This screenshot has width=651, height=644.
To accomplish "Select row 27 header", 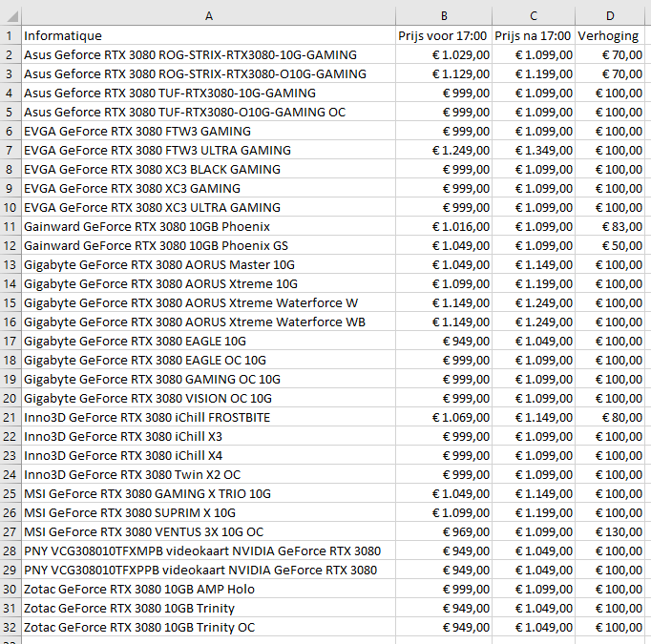I will [x=10, y=532].
